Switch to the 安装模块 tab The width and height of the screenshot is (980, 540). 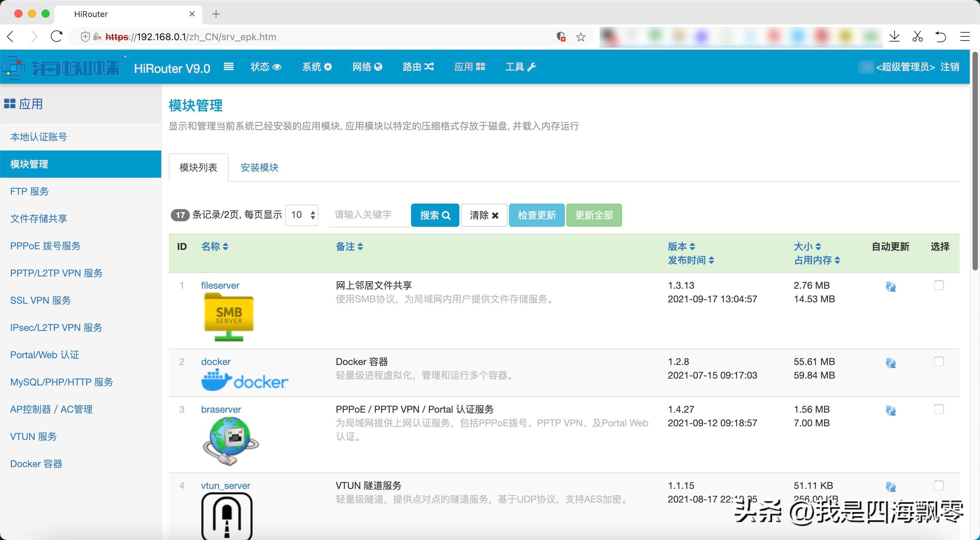tap(259, 168)
